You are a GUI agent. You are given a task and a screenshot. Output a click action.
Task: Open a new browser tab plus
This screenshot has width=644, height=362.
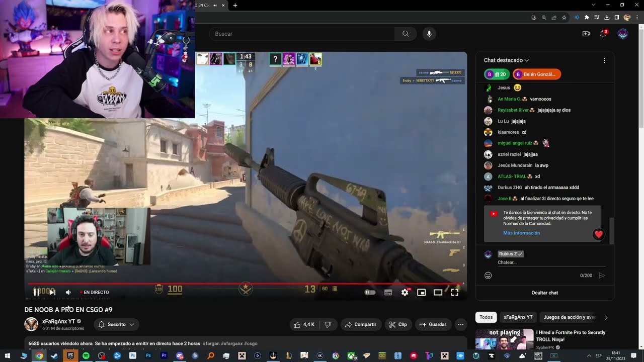pyautogui.click(x=235, y=6)
